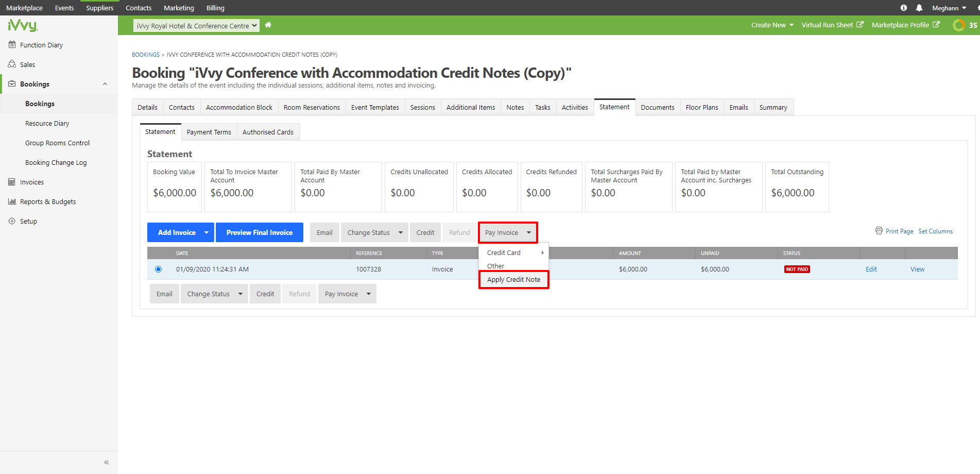Click reference number 1007328

(368, 269)
